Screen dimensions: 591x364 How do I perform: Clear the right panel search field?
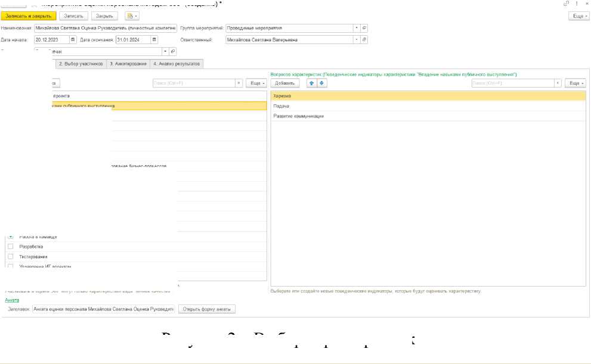(x=558, y=83)
